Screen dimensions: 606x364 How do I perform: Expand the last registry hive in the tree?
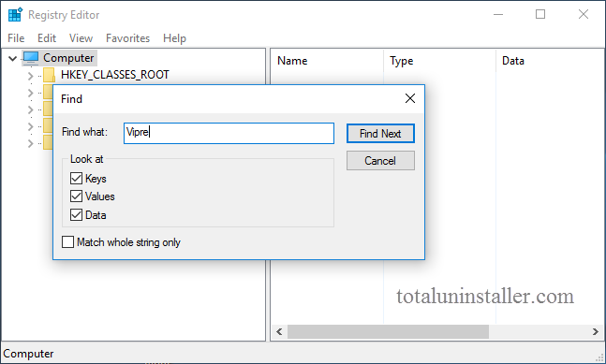coord(31,143)
